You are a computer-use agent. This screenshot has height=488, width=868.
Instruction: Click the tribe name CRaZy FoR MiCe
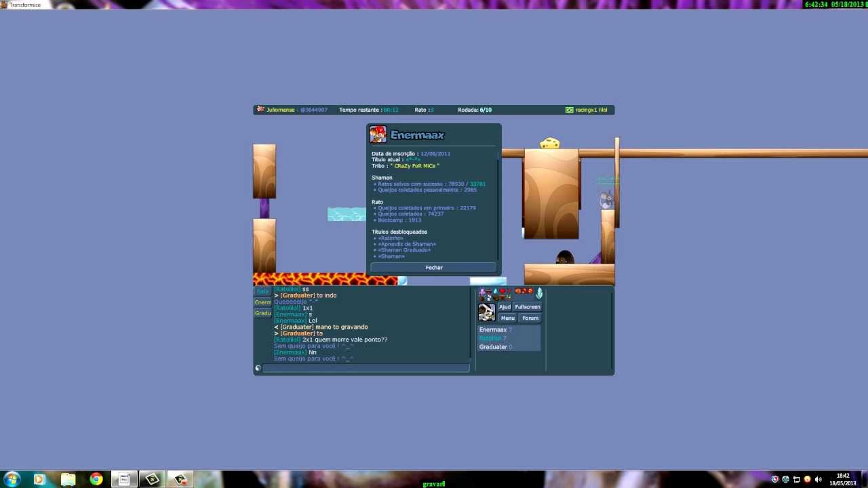pyautogui.click(x=415, y=165)
